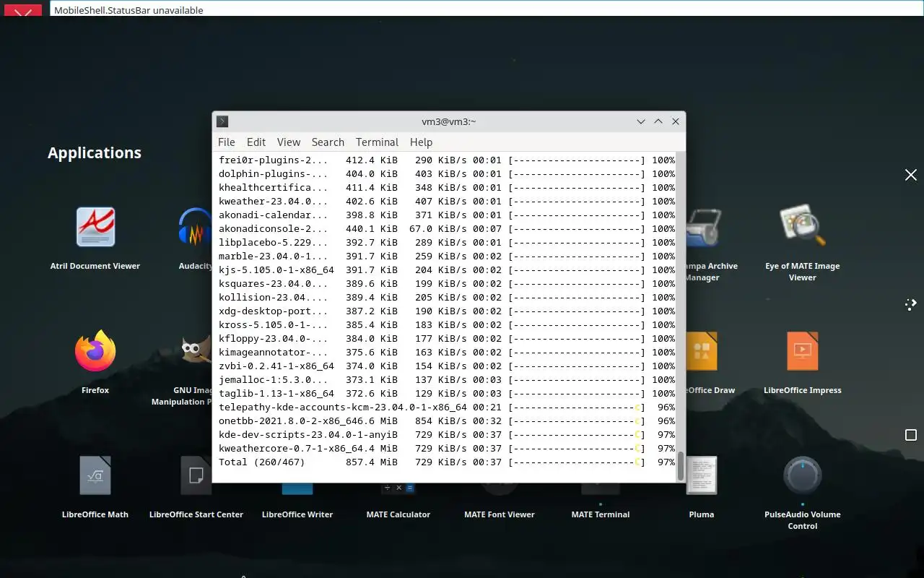The image size is (924, 578).
Task: Click the red top-left corner dropdown button
Action: (23, 9)
